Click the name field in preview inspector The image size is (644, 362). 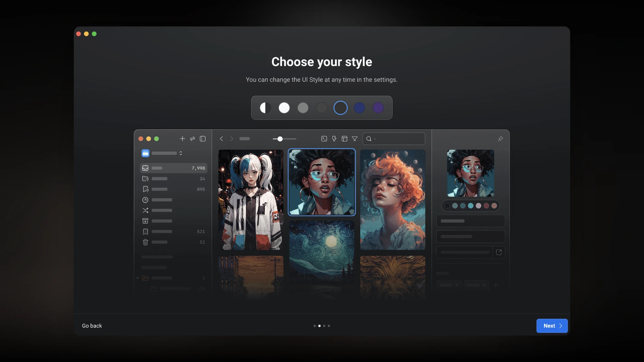click(x=471, y=221)
